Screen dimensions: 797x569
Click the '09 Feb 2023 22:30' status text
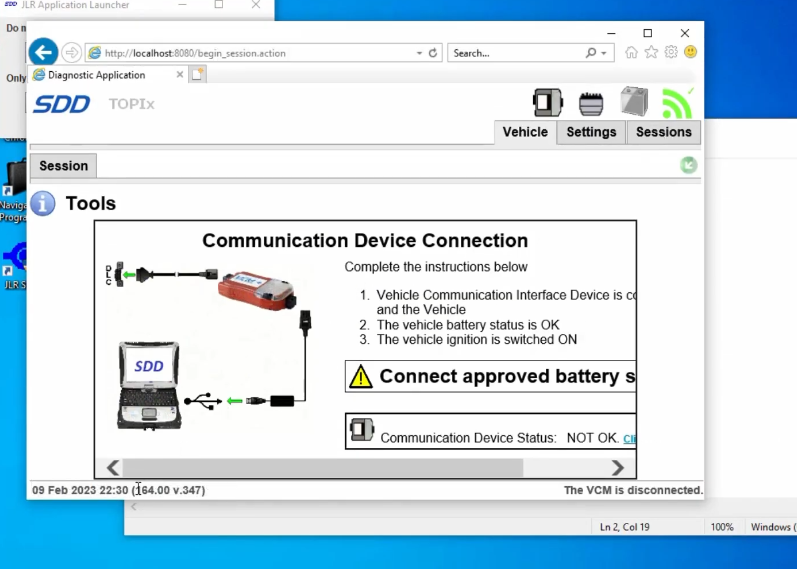pos(80,490)
